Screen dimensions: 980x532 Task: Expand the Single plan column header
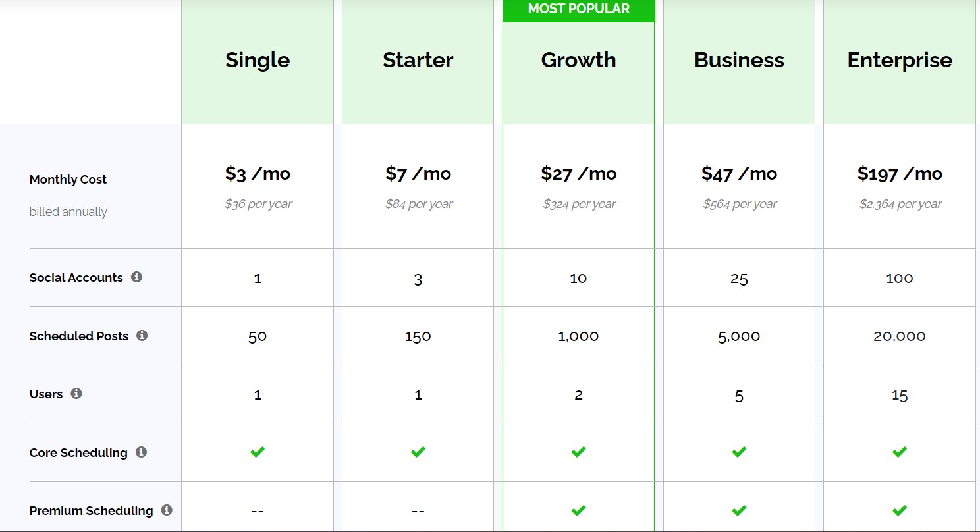(x=257, y=60)
